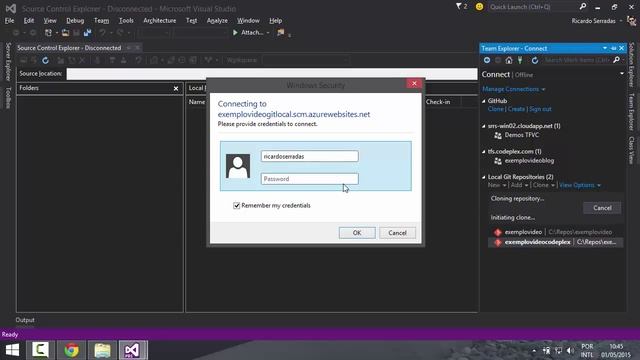Click the New Project toolbar icon

[x=49, y=33]
